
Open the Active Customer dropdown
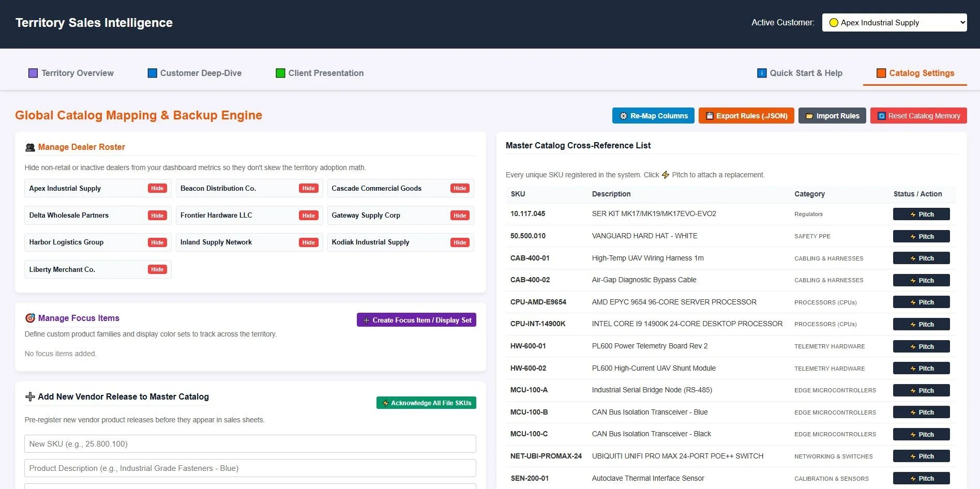(894, 22)
